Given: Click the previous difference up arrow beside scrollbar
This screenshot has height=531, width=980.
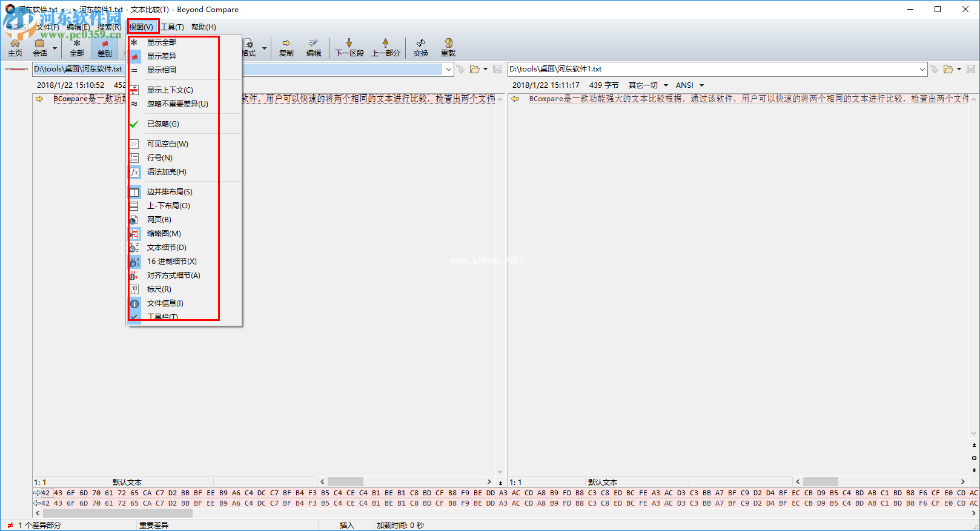Looking at the screenshot, I should (974, 445).
